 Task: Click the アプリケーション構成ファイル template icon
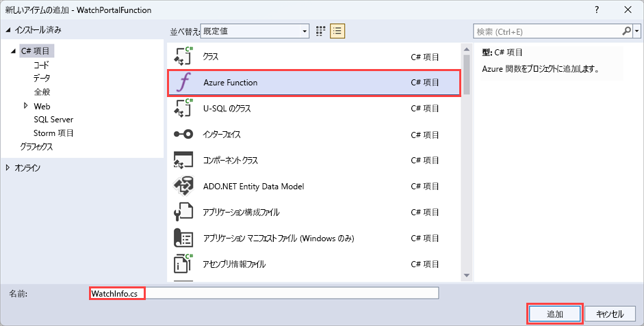pyautogui.click(x=183, y=212)
